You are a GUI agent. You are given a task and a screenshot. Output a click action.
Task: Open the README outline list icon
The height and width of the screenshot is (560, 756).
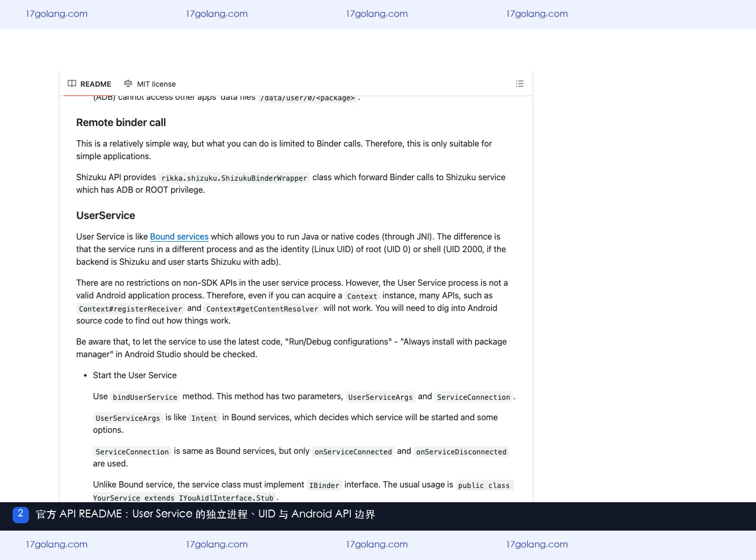pyautogui.click(x=520, y=84)
